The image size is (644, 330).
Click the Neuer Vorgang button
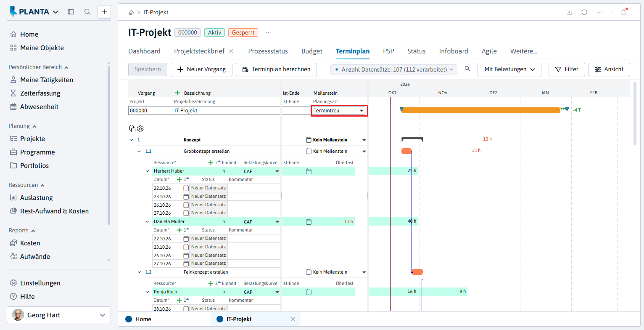[201, 69]
